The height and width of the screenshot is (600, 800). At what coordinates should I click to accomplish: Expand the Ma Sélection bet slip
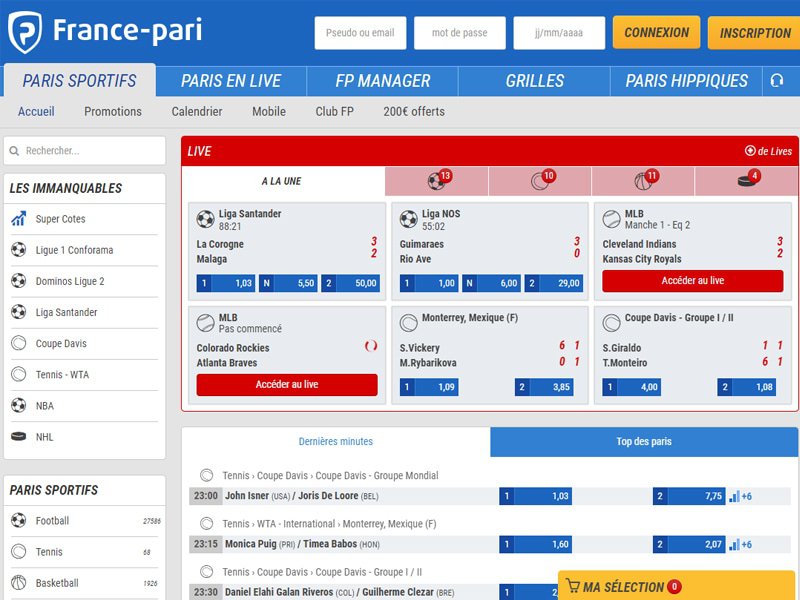[679, 586]
